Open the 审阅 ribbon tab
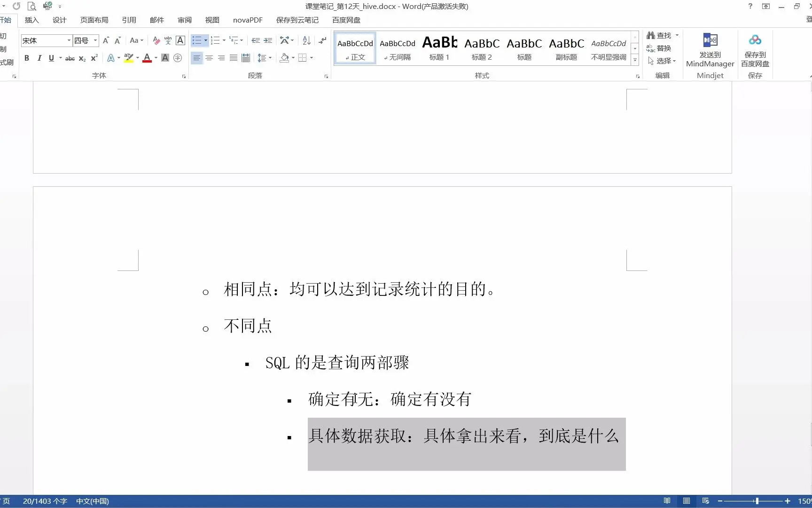The image size is (812, 508). [x=185, y=20]
